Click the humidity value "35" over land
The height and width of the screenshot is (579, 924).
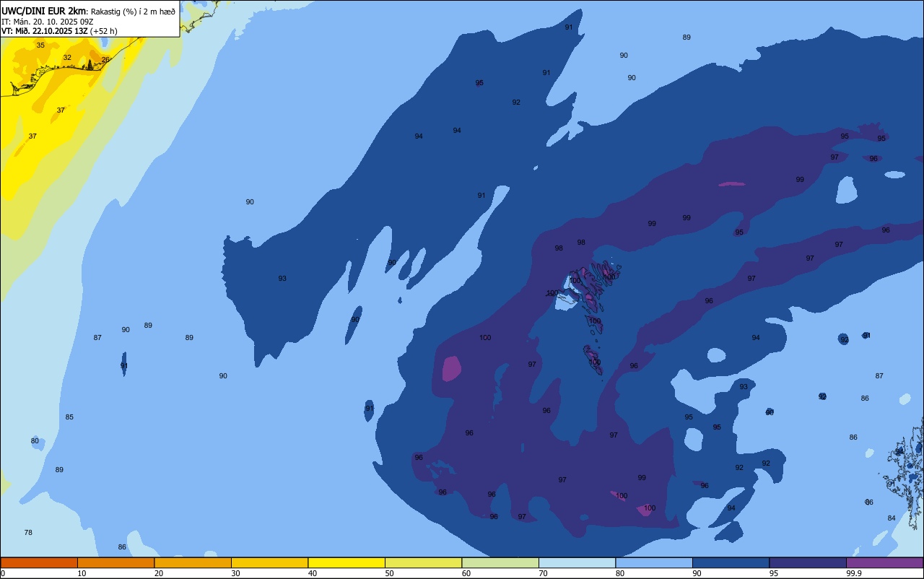coord(40,45)
